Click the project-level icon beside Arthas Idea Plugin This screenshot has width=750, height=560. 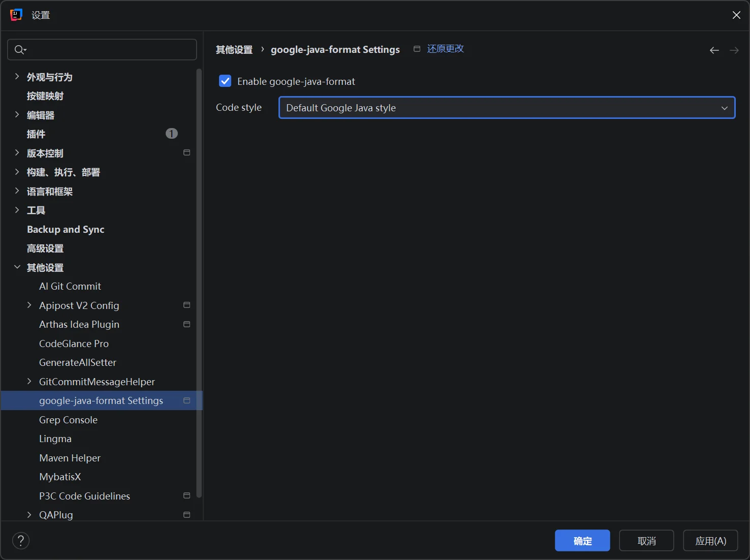(x=186, y=324)
